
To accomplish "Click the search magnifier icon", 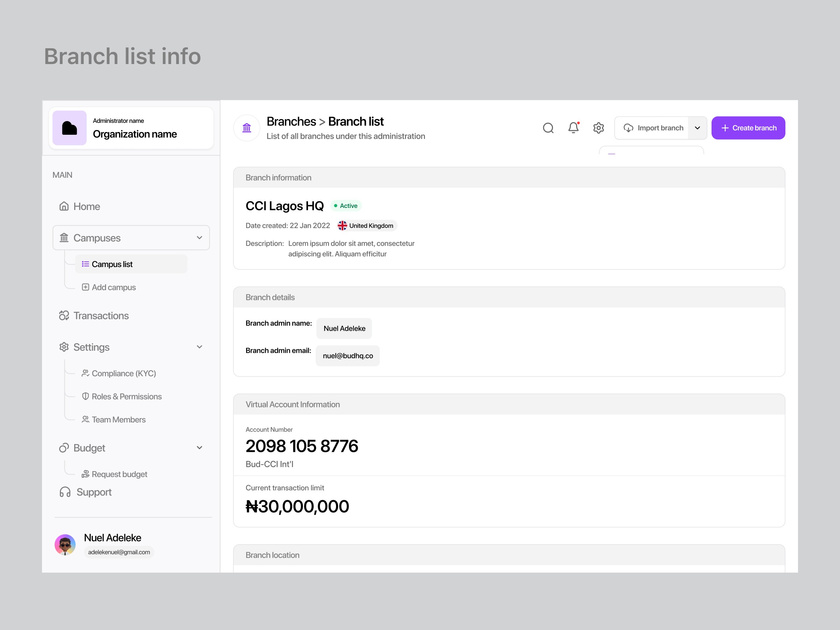I will 548,128.
